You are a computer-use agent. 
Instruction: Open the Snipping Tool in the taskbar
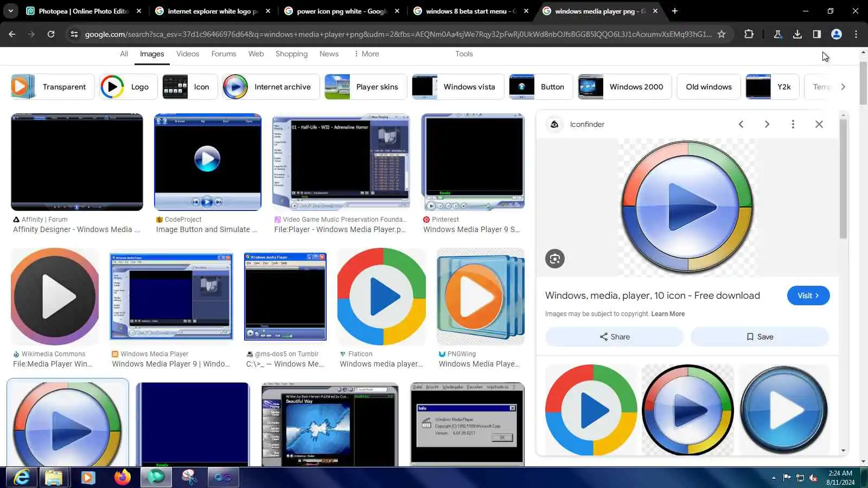click(189, 477)
